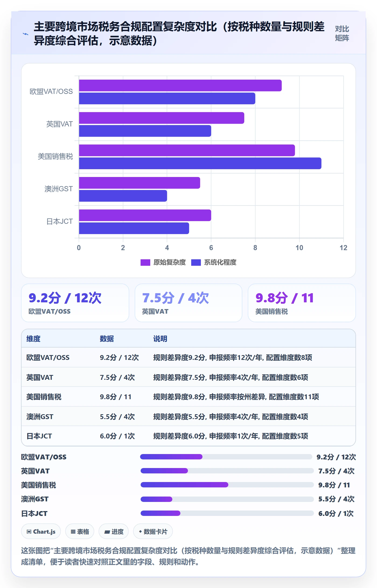377x588 pixels.
Task: Select the 英国VAT cell in the table
Action: 40,377
